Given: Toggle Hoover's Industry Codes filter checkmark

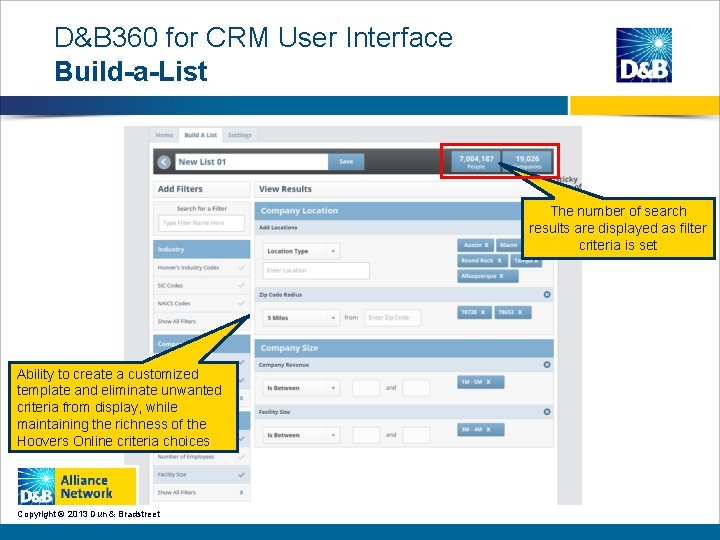Looking at the screenshot, I should point(242,268).
